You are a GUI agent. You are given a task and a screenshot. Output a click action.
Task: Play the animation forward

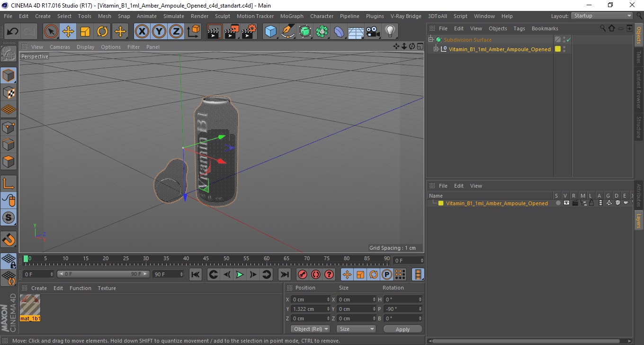240,274
